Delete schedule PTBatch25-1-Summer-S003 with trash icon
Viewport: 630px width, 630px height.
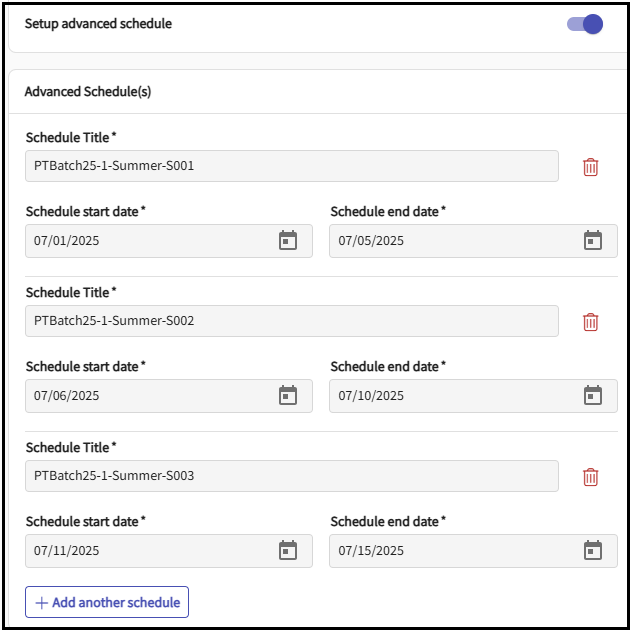pos(590,477)
